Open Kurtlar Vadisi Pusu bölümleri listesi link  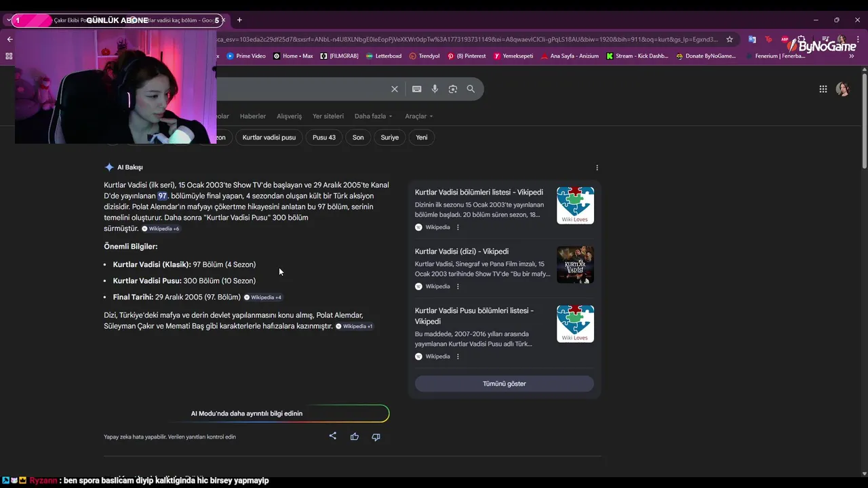[x=474, y=316]
